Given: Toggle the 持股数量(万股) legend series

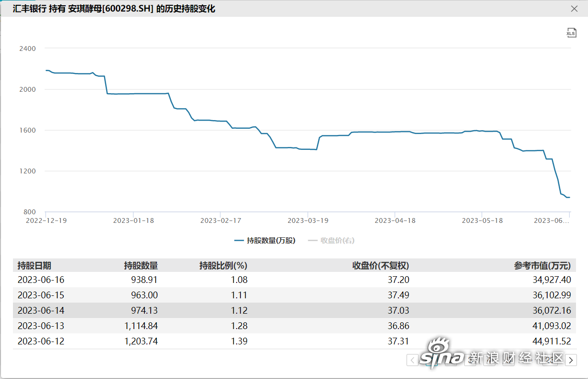Looking at the screenshot, I should pos(265,241).
